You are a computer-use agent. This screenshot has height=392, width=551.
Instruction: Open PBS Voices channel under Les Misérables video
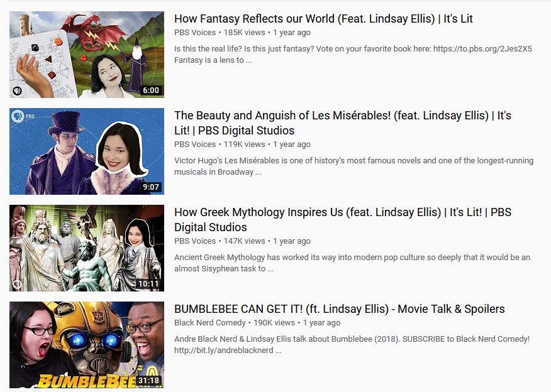(x=195, y=144)
